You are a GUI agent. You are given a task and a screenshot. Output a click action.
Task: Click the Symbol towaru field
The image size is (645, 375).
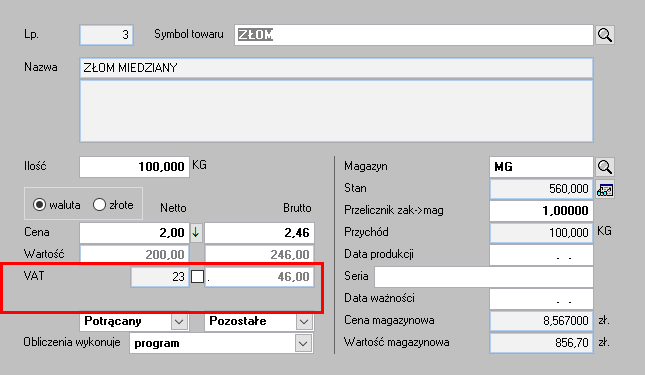413,35
